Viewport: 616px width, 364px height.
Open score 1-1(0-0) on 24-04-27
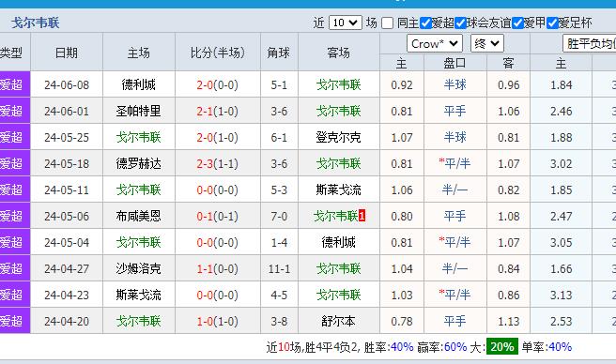(x=218, y=268)
